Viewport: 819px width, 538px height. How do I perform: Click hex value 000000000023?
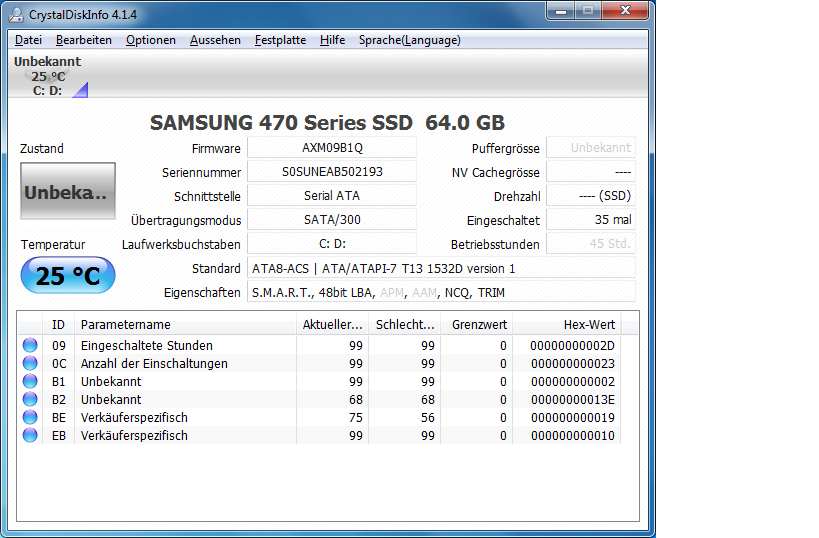(572, 364)
